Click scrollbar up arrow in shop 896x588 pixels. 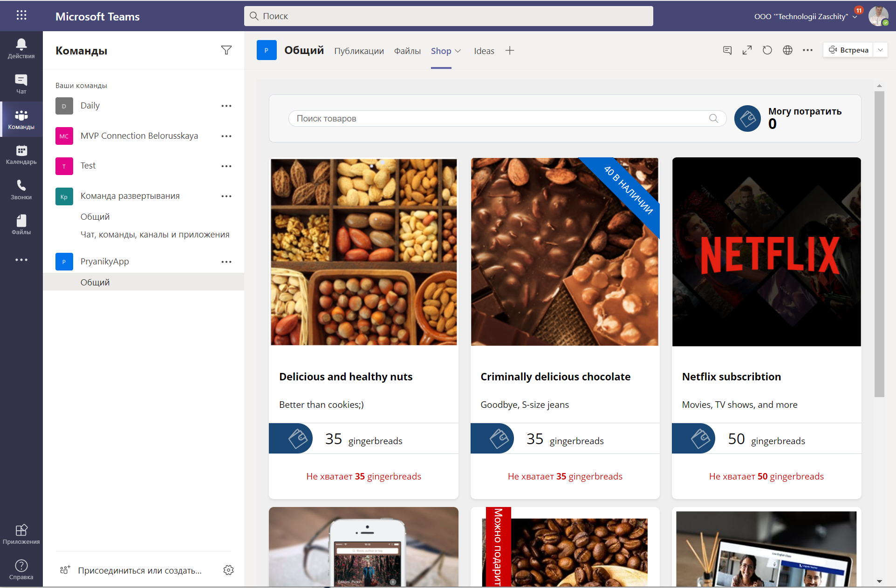879,86
